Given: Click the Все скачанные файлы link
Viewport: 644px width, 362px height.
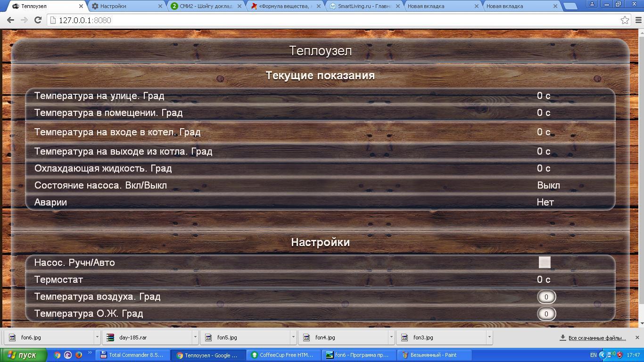Looking at the screenshot, I should click(597, 338).
